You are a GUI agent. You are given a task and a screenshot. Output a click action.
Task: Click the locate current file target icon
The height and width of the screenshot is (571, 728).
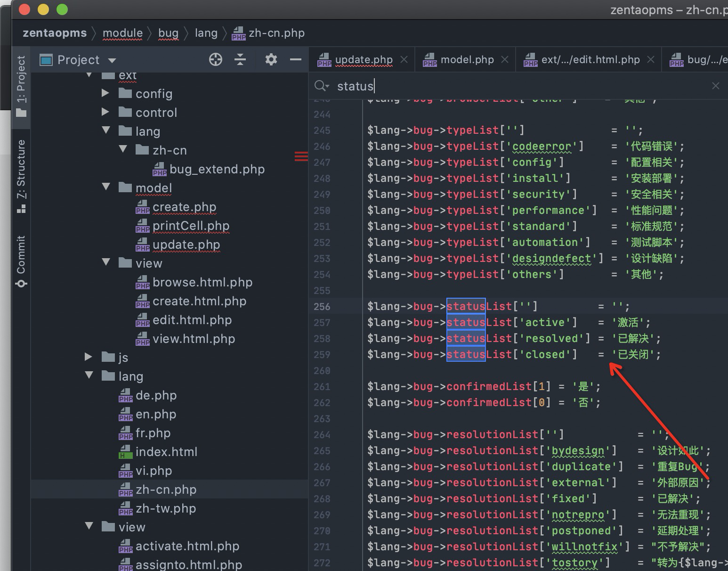tap(215, 59)
